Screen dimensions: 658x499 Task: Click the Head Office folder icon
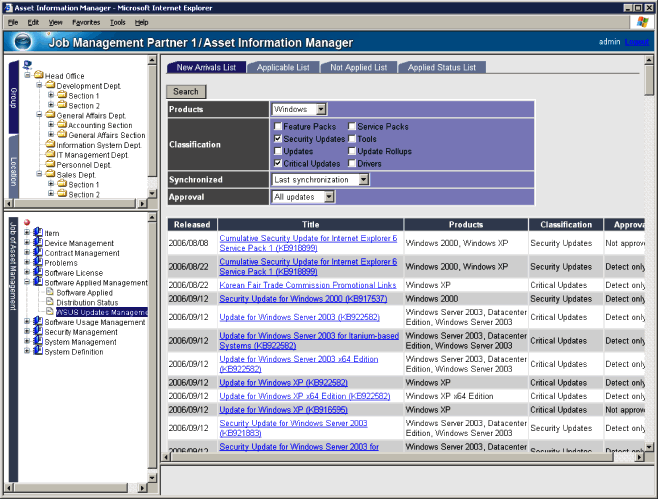(x=39, y=76)
